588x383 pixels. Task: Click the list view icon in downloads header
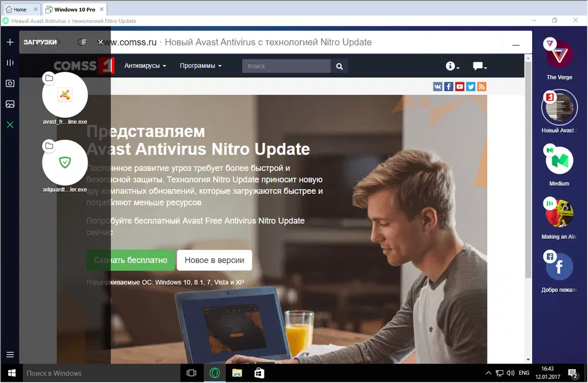point(82,42)
